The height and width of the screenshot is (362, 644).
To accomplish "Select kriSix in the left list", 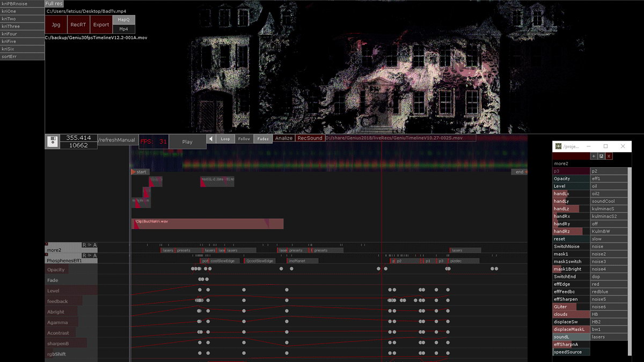I will click(x=22, y=49).
